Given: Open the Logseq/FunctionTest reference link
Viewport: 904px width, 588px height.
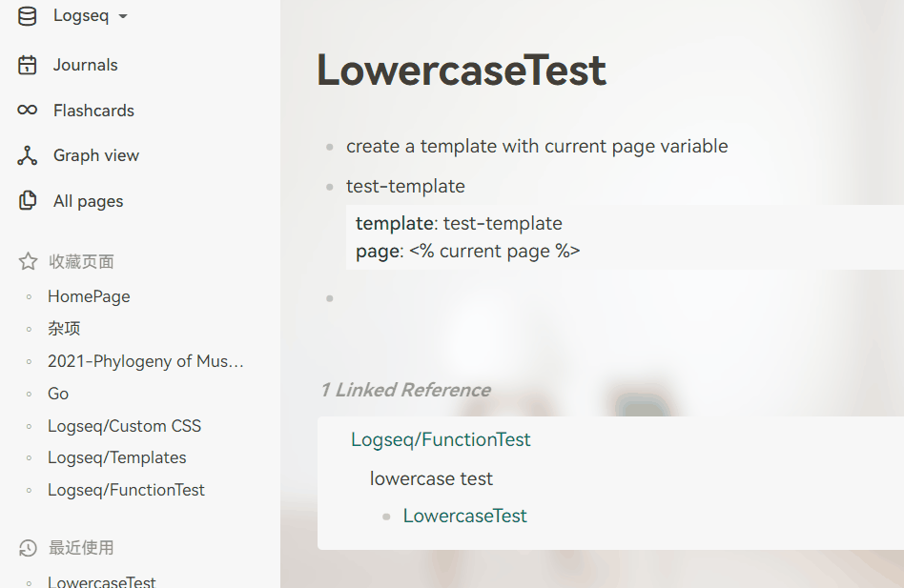Looking at the screenshot, I should coord(441,440).
